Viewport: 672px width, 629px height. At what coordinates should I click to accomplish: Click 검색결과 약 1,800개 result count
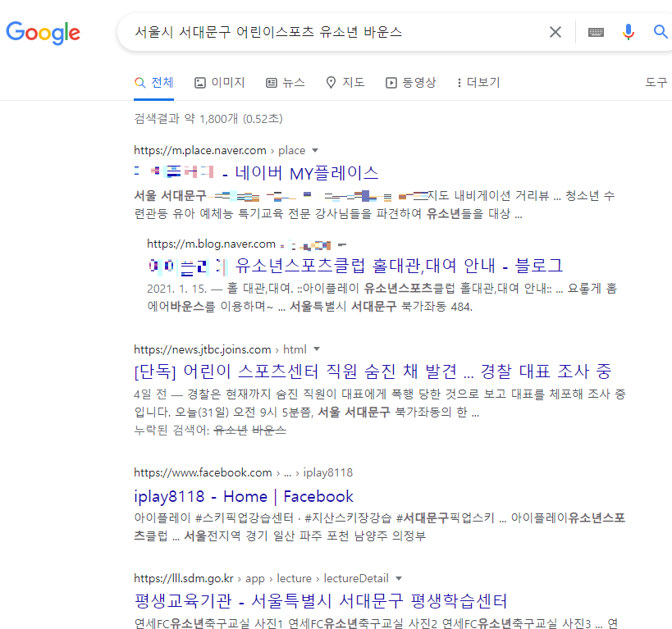[208, 119]
